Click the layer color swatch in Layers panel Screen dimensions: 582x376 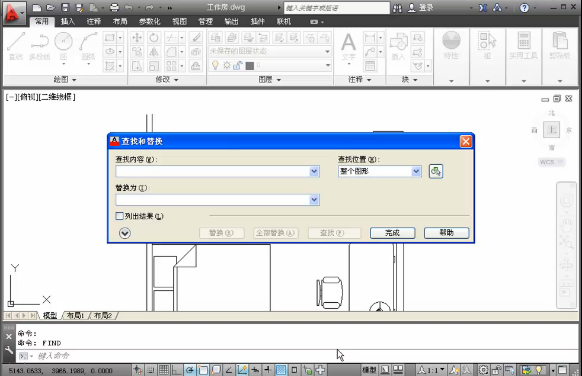tap(250, 66)
